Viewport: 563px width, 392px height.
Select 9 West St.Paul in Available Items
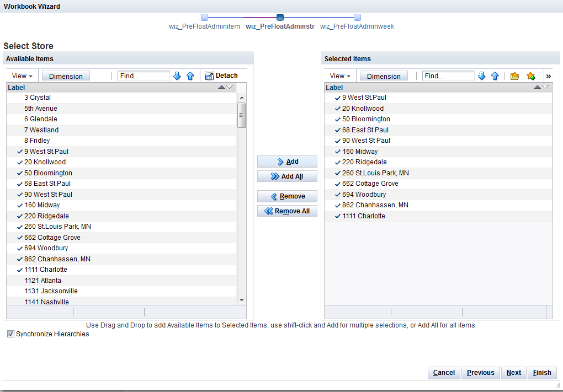click(x=121, y=152)
